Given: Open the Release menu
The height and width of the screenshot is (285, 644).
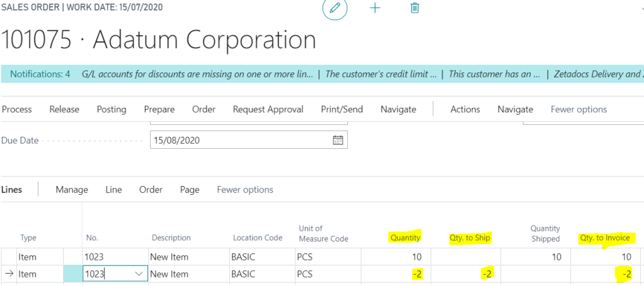Looking at the screenshot, I should pyautogui.click(x=64, y=109).
